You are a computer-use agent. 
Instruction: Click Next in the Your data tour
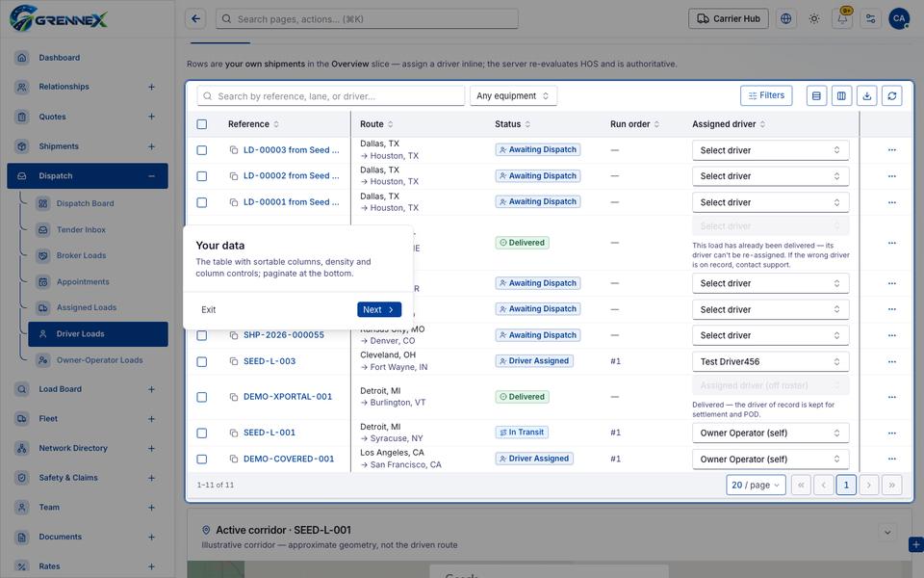tap(379, 309)
